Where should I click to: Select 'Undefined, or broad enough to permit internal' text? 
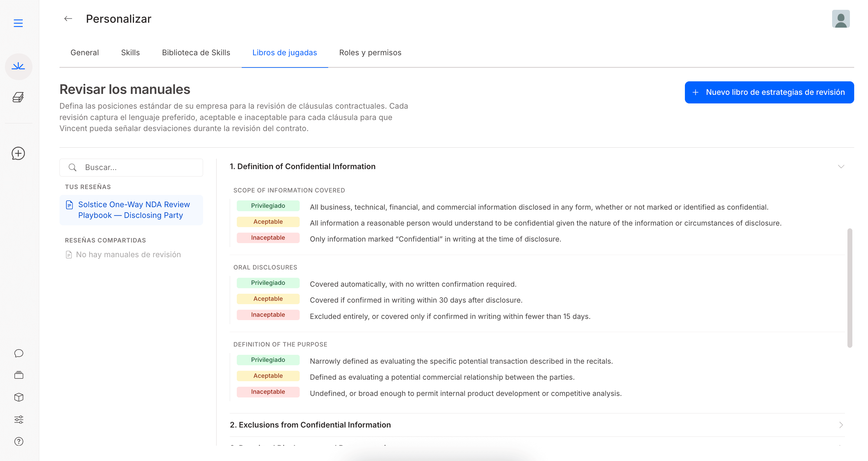click(x=466, y=393)
